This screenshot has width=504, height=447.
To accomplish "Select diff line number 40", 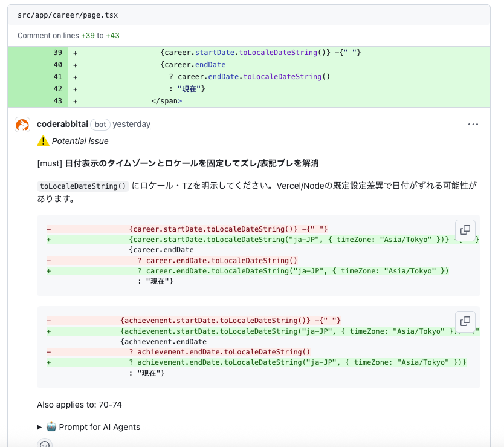I will (58, 65).
